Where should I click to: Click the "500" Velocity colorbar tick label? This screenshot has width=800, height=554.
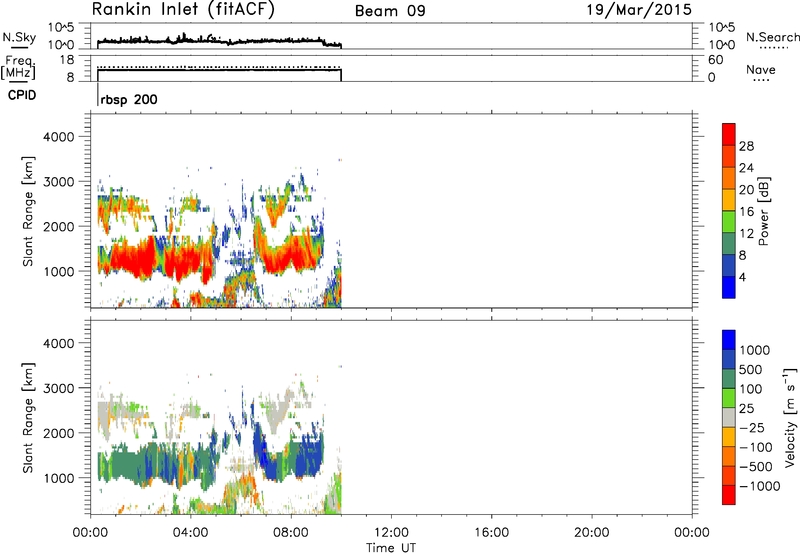click(751, 369)
